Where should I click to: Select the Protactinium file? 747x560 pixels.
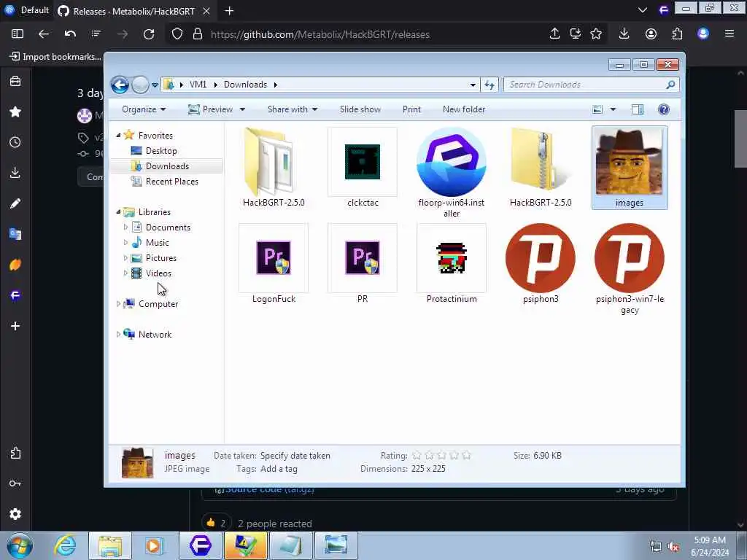pos(451,264)
